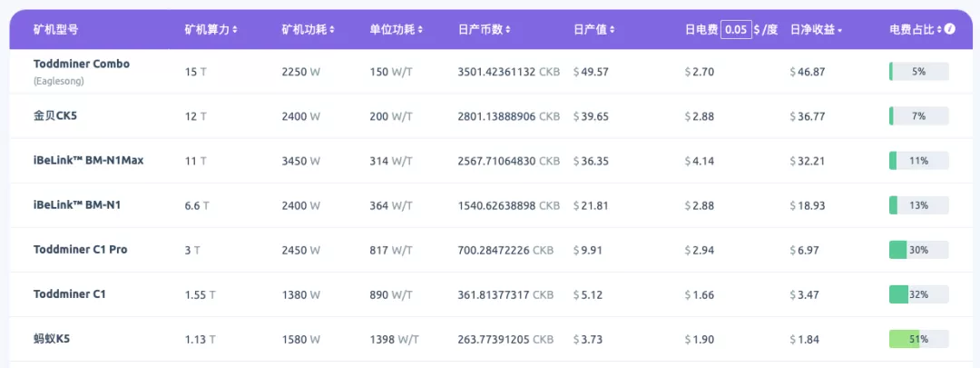Screen dimensions: 980x368
Task: Click the 5% electricity ratio bar
Action: 918,72
